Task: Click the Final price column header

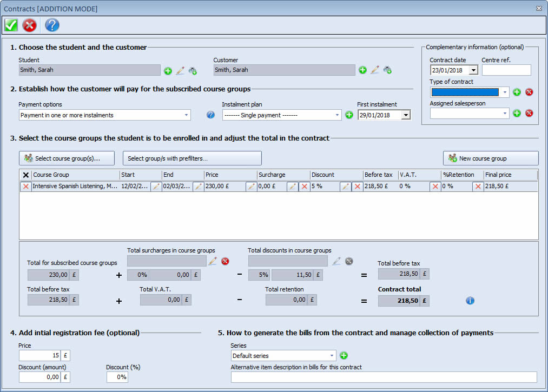Action: click(511, 175)
